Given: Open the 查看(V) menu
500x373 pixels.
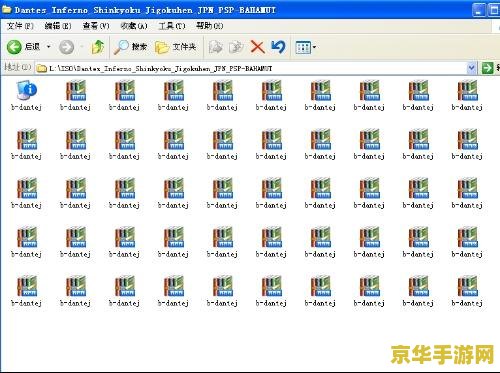Looking at the screenshot, I should (x=96, y=26).
